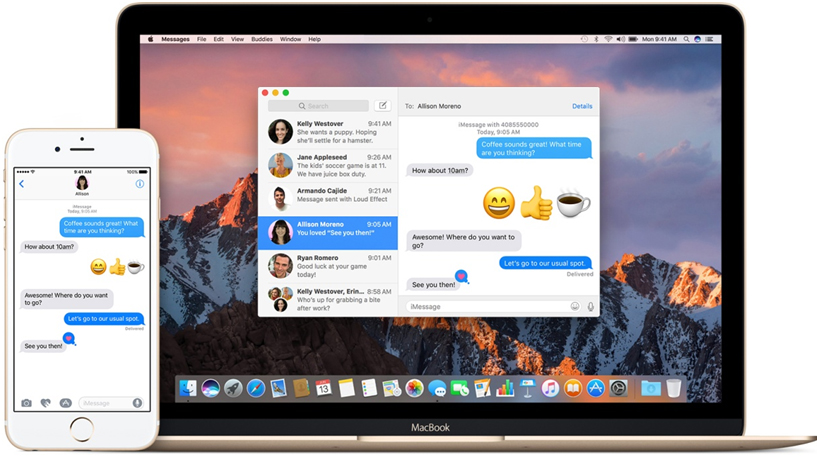
Task: Click Time Machine clock in menu bar
Action: point(584,39)
